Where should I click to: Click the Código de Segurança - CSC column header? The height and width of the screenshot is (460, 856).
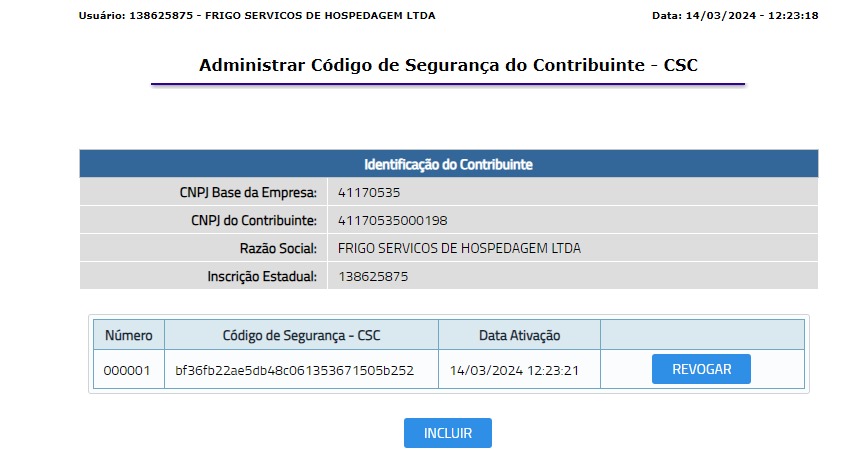301,335
